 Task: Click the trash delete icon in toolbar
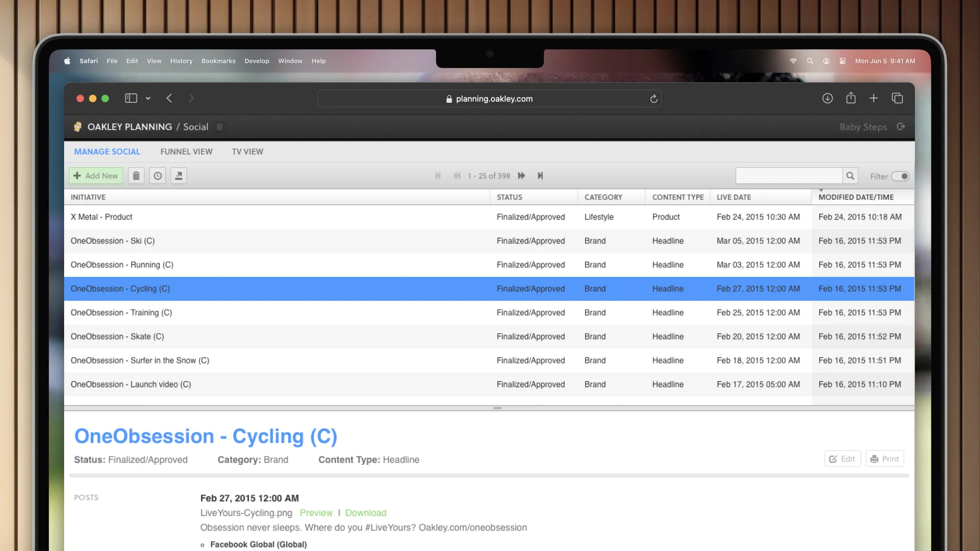tap(136, 176)
